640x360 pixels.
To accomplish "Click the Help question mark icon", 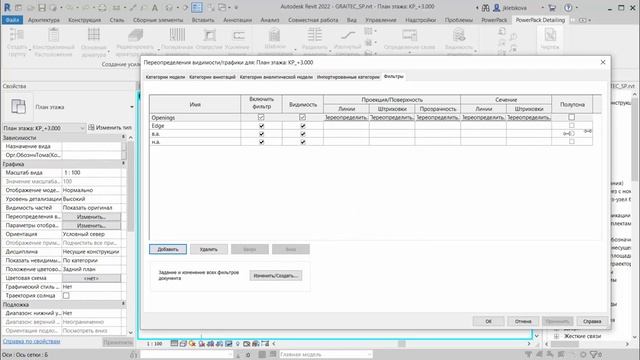I will (568, 8).
